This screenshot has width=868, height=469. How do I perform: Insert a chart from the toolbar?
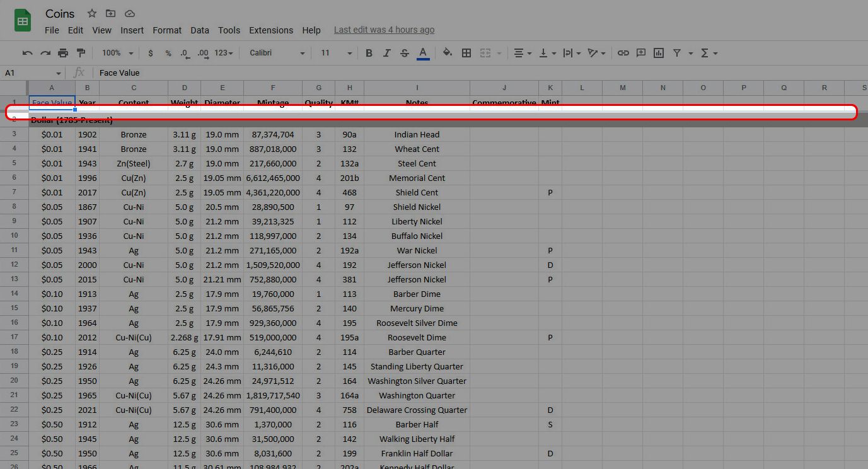tap(659, 53)
